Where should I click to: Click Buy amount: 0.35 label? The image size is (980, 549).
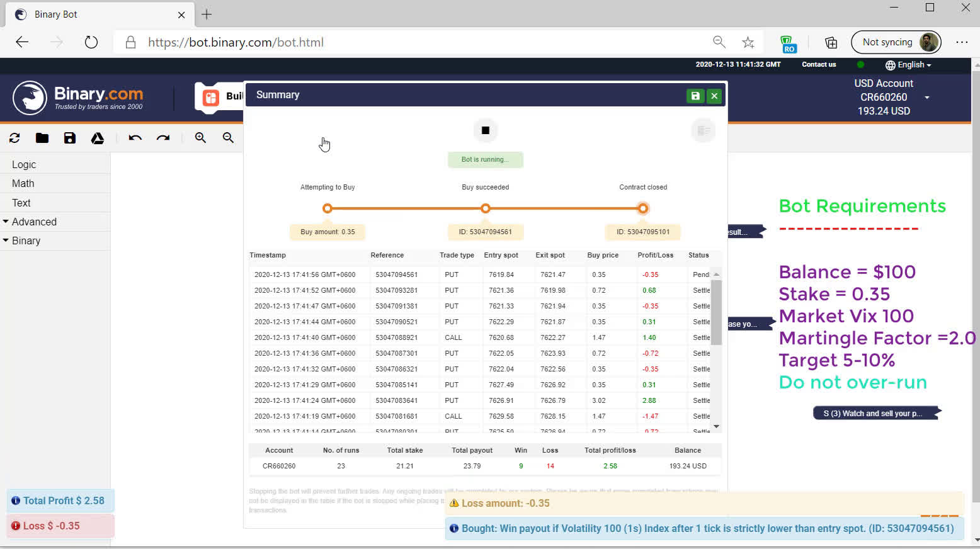[x=328, y=232]
